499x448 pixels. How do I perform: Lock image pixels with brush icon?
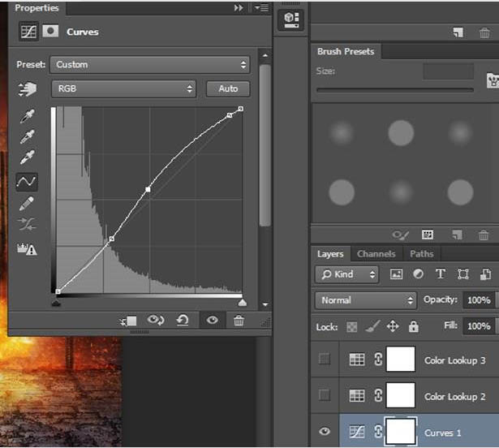click(x=372, y=326)
